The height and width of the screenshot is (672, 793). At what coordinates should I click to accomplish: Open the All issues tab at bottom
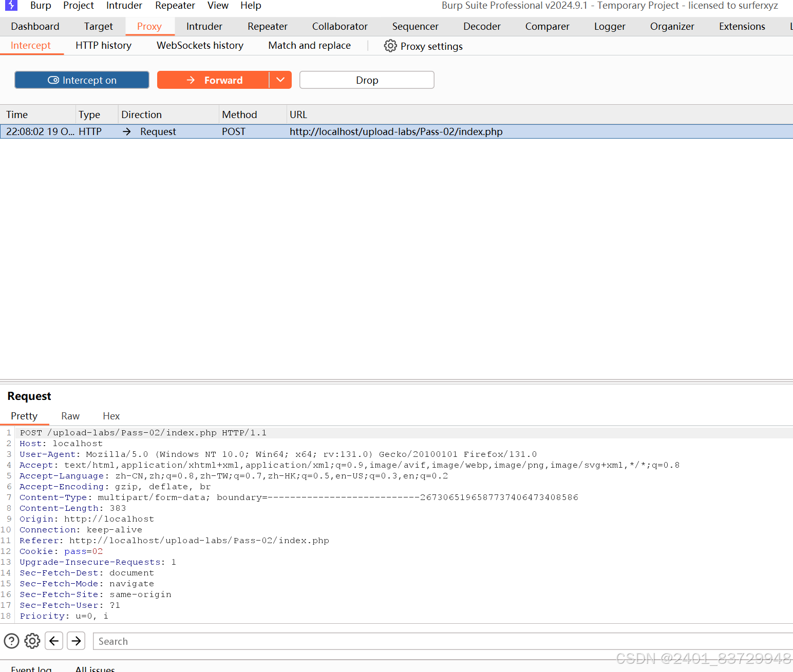point(95,668)
